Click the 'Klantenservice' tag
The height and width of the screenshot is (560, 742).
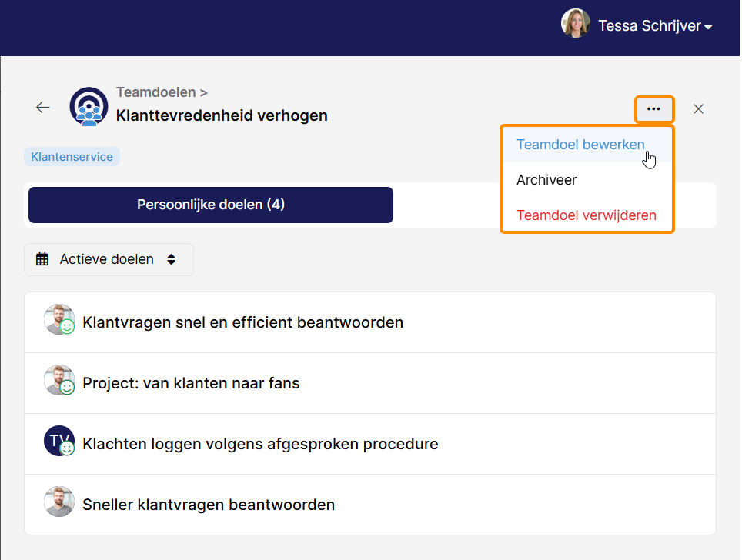[x=72, y=157]
